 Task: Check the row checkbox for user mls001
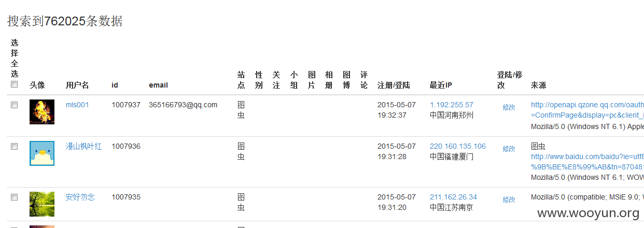[x=15, y=105]
